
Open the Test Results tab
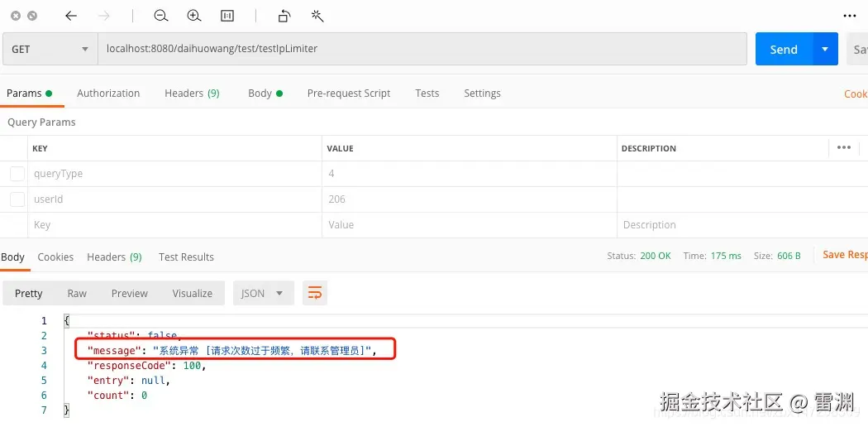point(186,257)
